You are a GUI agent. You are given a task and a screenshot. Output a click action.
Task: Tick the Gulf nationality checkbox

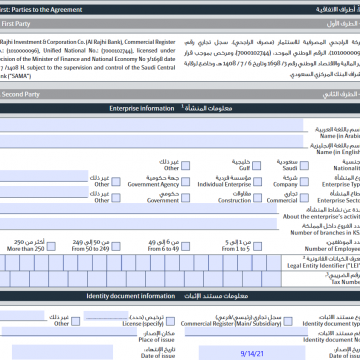256,166
